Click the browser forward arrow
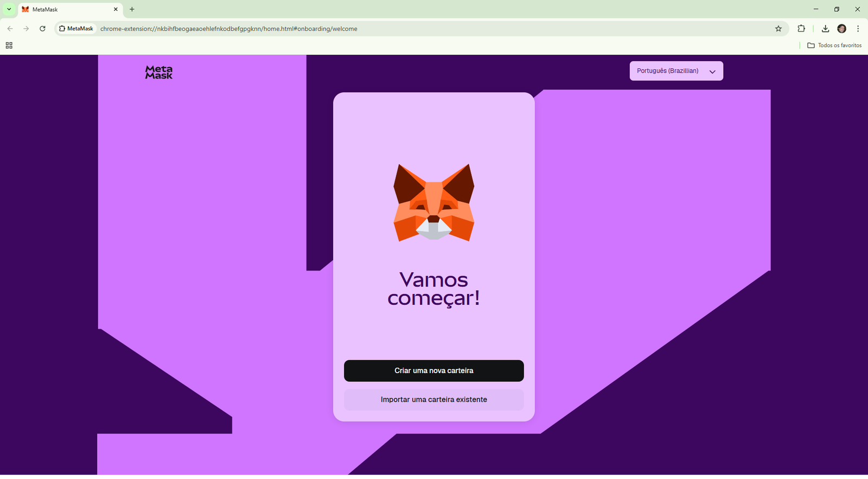The height and width of the screenshot is (479, 868). pos(26,29)
